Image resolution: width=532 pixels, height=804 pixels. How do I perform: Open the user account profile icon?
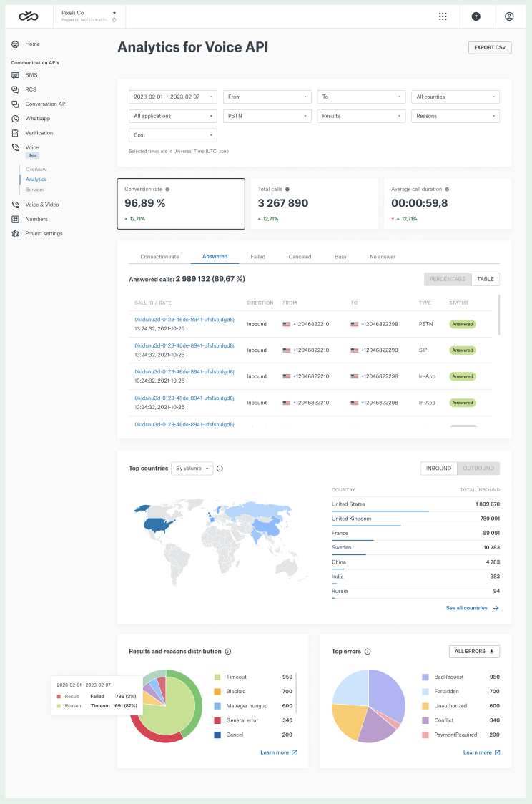(x=509, y=16)
